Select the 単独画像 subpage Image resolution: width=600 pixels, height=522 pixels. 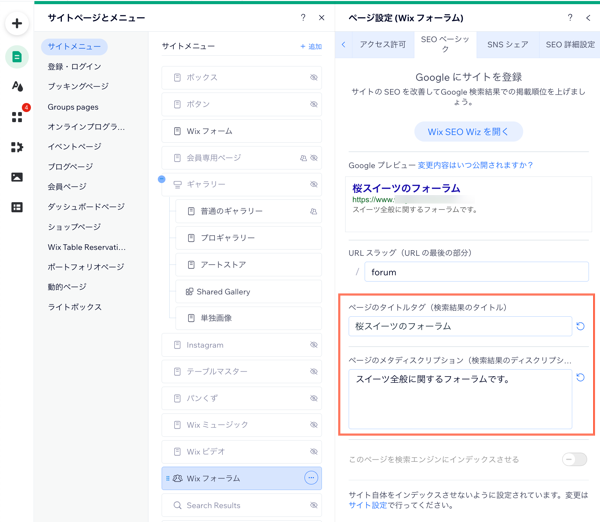pyautogui.click(x=248, y=318)
